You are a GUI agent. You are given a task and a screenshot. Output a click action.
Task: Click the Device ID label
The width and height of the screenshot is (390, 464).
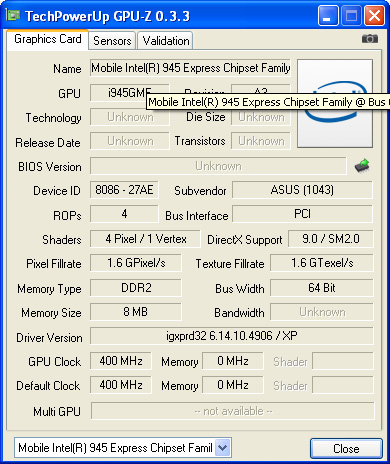pos(57,191)
